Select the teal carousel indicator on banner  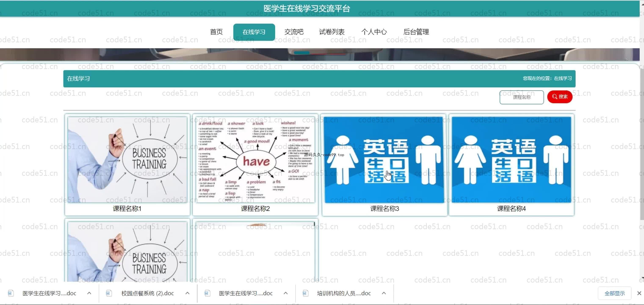coord(302,53)
